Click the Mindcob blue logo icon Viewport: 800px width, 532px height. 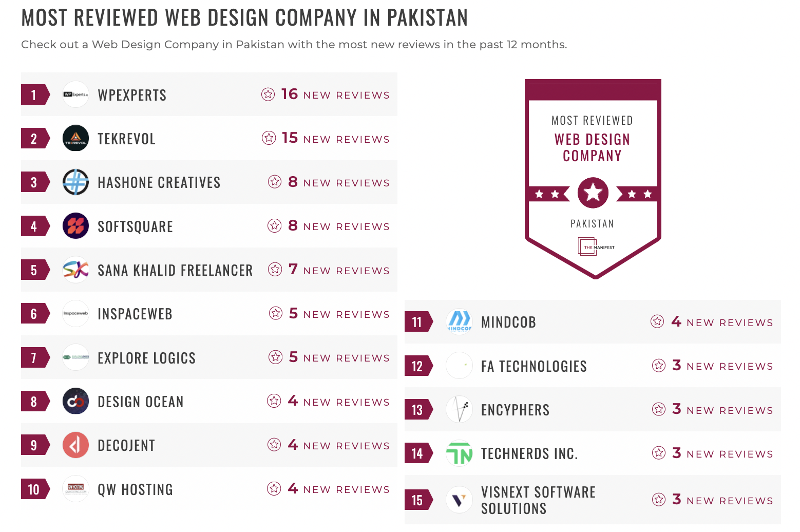[459, 322]
